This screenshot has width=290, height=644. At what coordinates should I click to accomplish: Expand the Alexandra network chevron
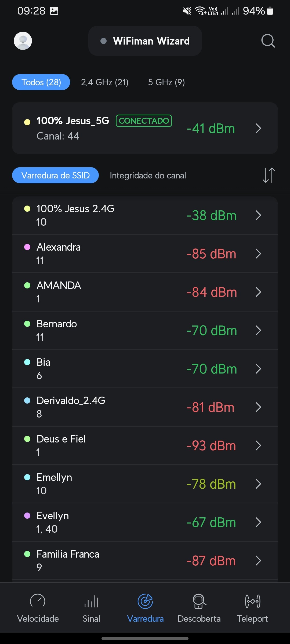click(x=258, y=254)
